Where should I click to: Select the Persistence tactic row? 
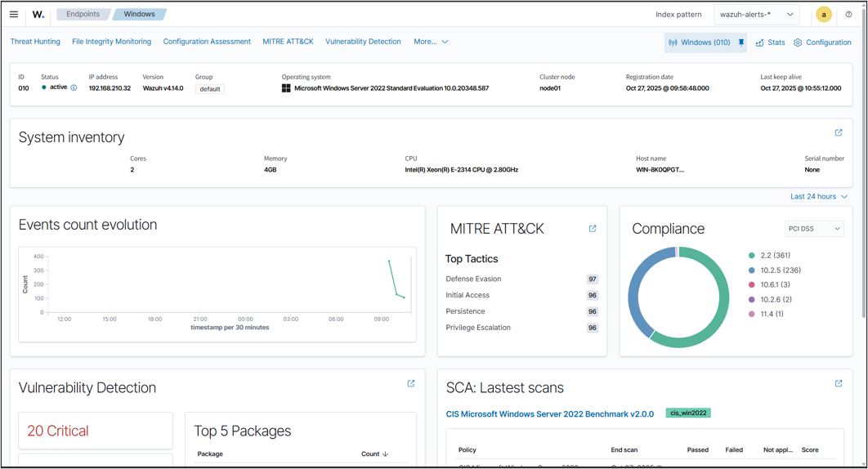(x=521, y=312)
